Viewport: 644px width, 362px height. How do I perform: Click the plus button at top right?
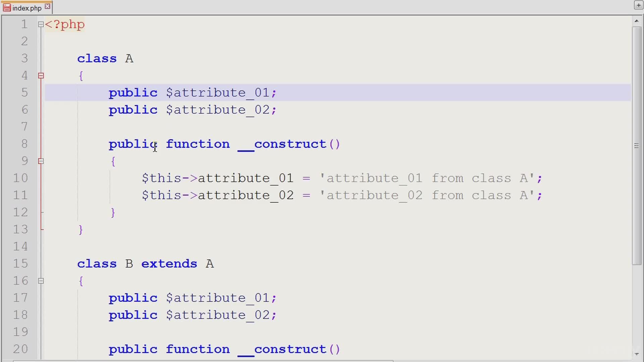tap(638, 5)
